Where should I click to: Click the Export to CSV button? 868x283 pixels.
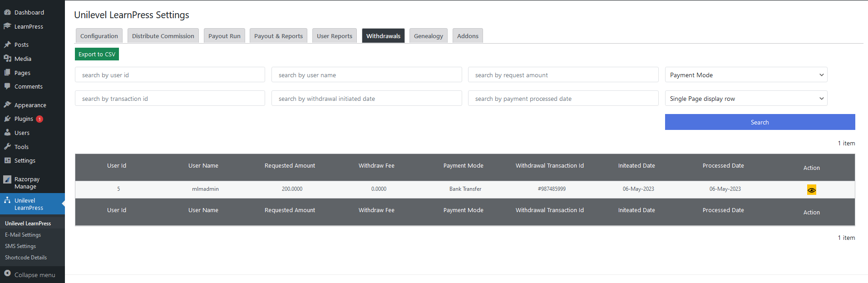tap(97, 54)
